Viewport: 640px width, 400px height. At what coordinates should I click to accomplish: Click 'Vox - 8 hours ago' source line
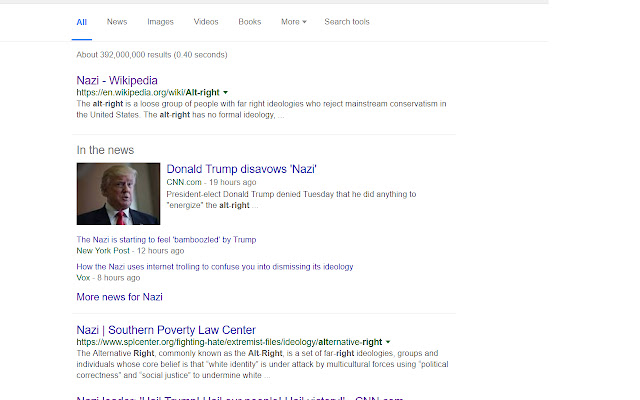tap(108, 278)
